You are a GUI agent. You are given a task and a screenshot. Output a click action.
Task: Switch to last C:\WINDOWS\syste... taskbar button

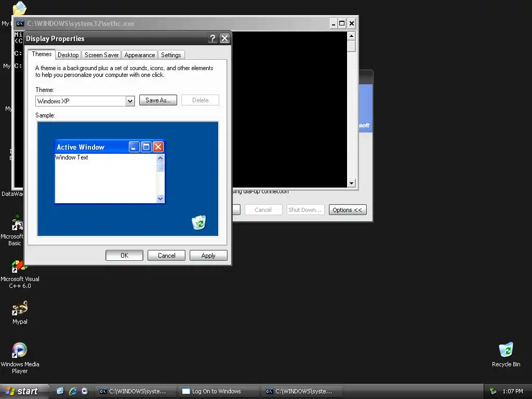tap(302, 391)
